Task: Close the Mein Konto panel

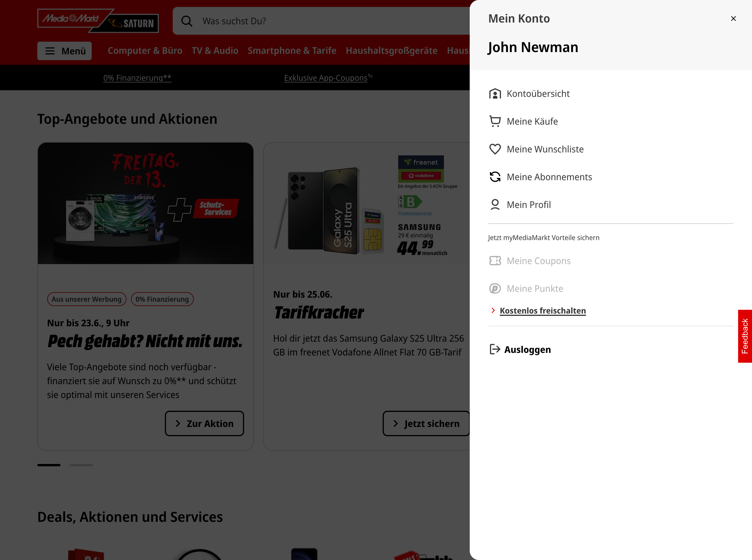Action: (733, 18)
